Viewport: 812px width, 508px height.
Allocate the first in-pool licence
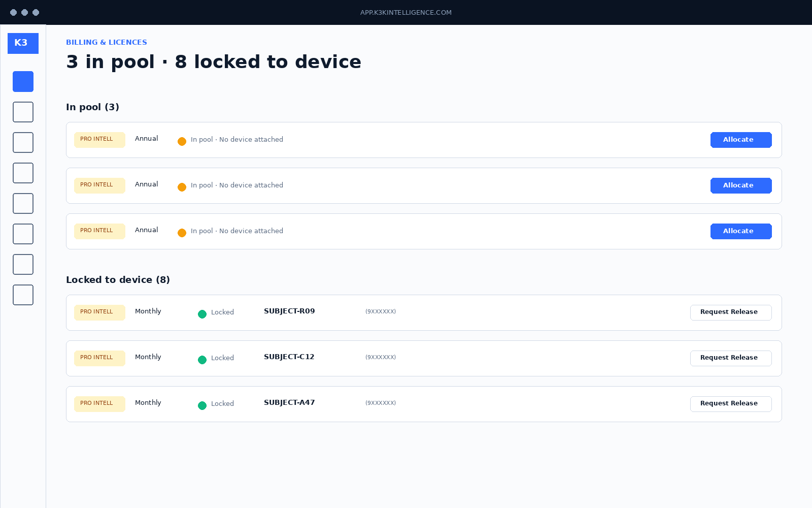[741, 140]
